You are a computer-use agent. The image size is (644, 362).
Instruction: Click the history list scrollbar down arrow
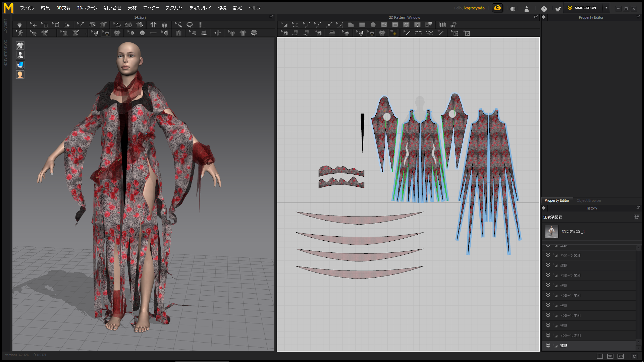pos(639,348)
